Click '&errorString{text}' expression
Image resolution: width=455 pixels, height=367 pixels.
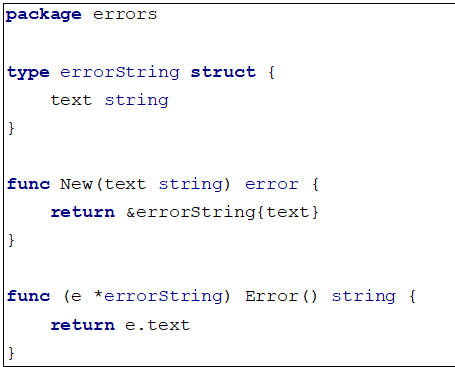point(222,212)
